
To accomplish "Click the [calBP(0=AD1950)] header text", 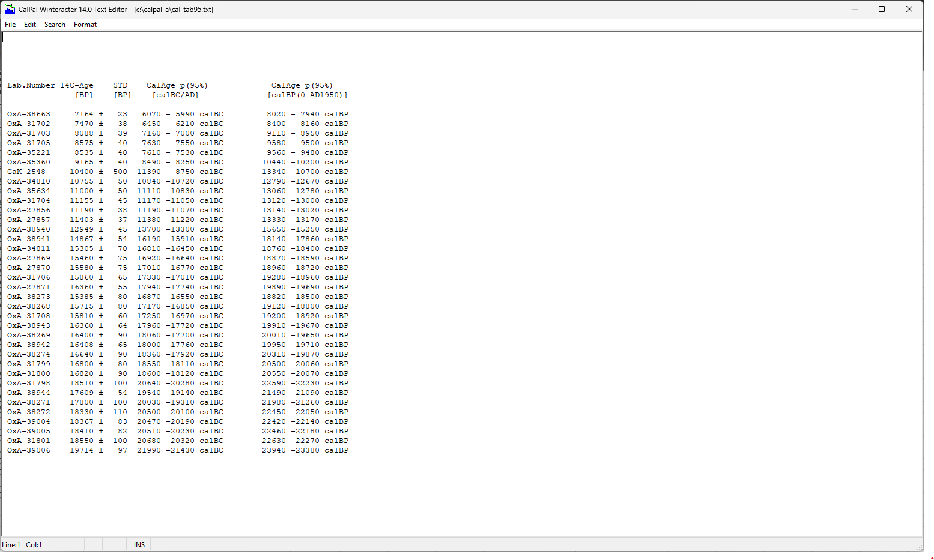I will point(308,95).
